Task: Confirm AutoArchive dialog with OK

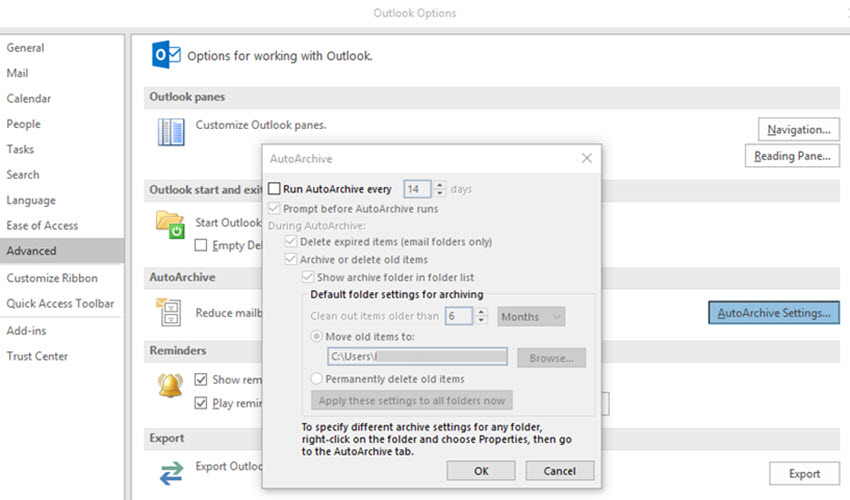Action: point(481,471)
